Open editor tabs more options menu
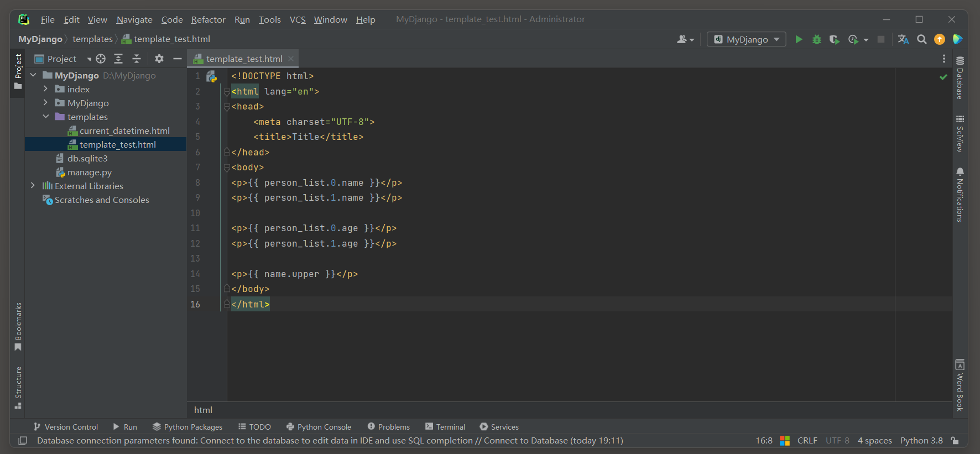 (x=944, y=59)
